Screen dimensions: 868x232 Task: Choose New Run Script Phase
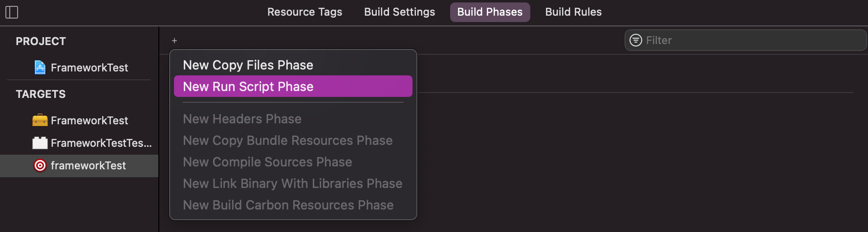pos(248,87)
